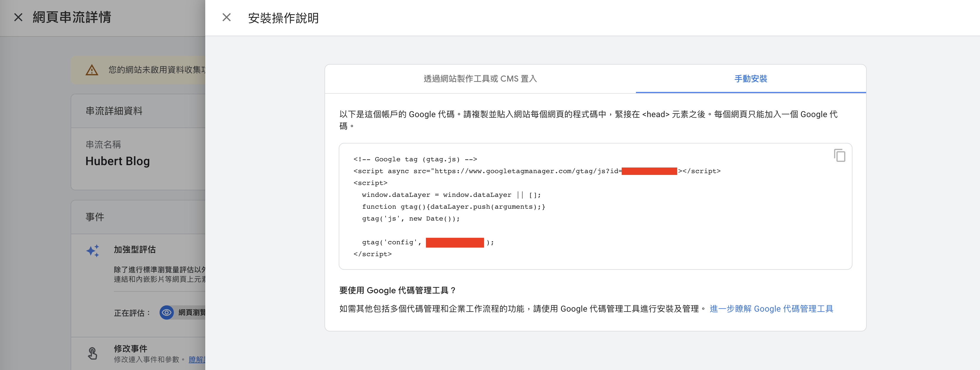This screenshot has height=370, width=980.
Task: Close the 安裝操作說明 panel
Action: click(226, 17)
